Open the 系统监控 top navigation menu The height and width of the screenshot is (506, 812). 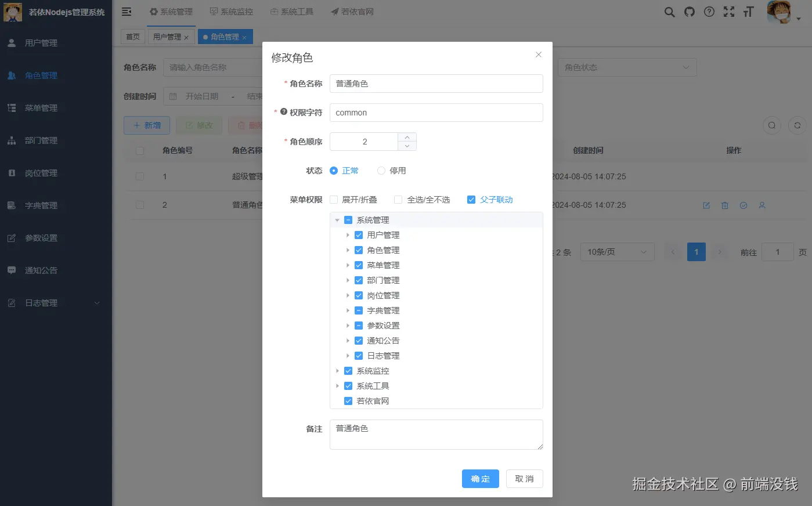click(x=232, y=12)
